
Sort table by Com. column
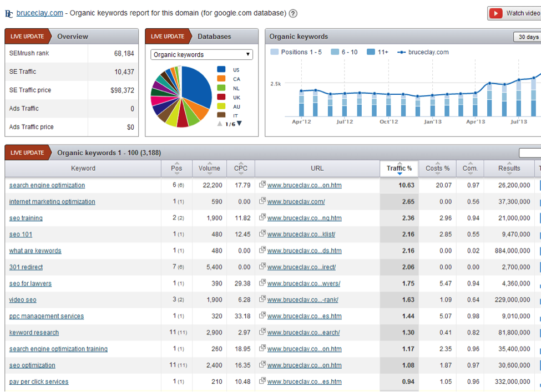[470, 169]
